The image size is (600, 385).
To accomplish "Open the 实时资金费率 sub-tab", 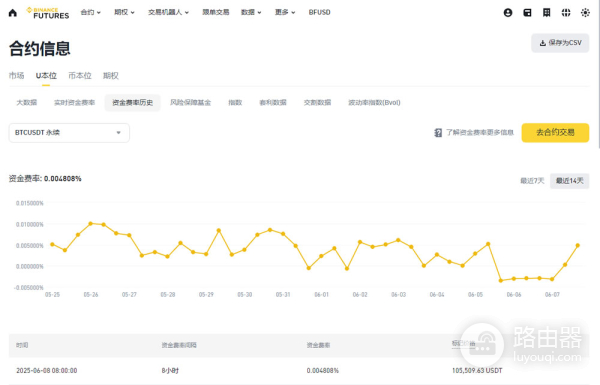I will click(74, 103).
